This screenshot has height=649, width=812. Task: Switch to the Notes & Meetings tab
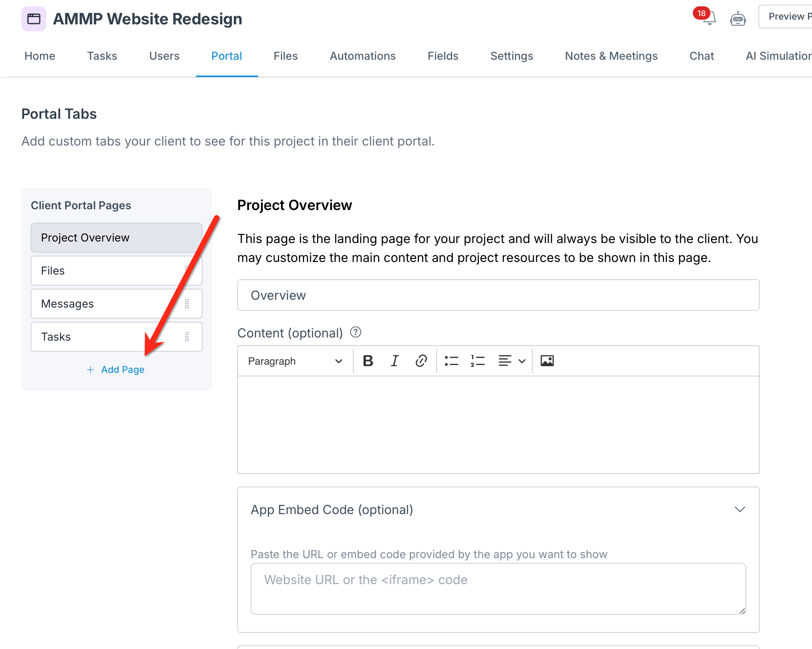point(611,56)
